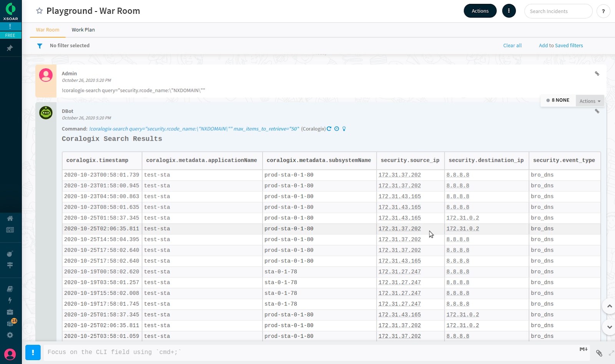Click source IP 172.31.27.247 in the 2020-10-19T17:58:01.745 row
The image size is (615, 364).
coord(399,304)
